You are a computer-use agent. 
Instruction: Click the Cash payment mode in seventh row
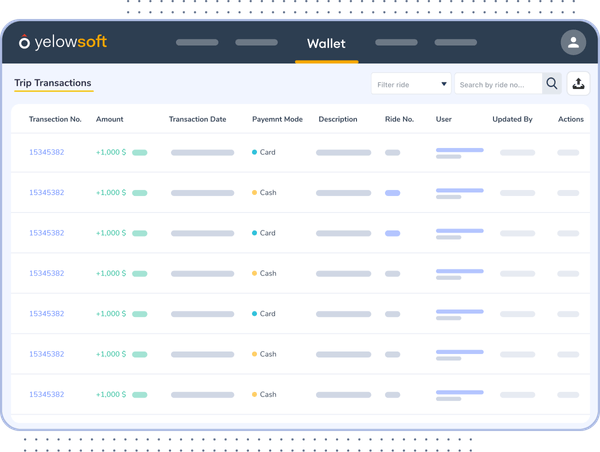click(x=264, y=395)
